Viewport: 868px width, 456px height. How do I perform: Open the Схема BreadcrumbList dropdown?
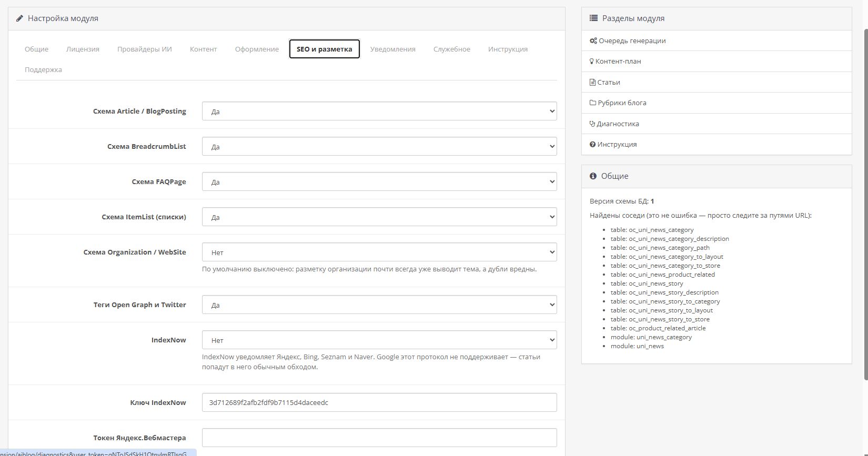coord(379,146)
